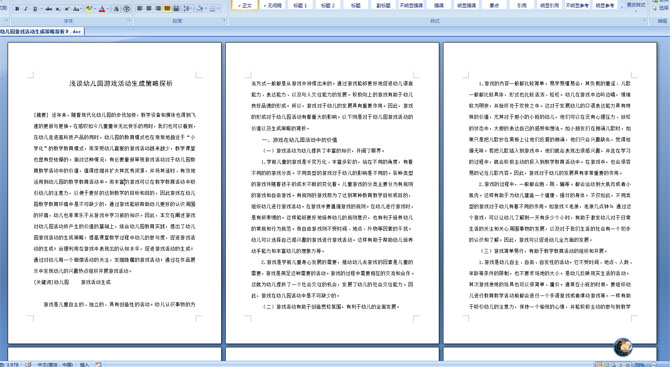Switch to the open document tab
Viewport: 670px width, 367px height.
pyautogui.click(x=41, y=32)
